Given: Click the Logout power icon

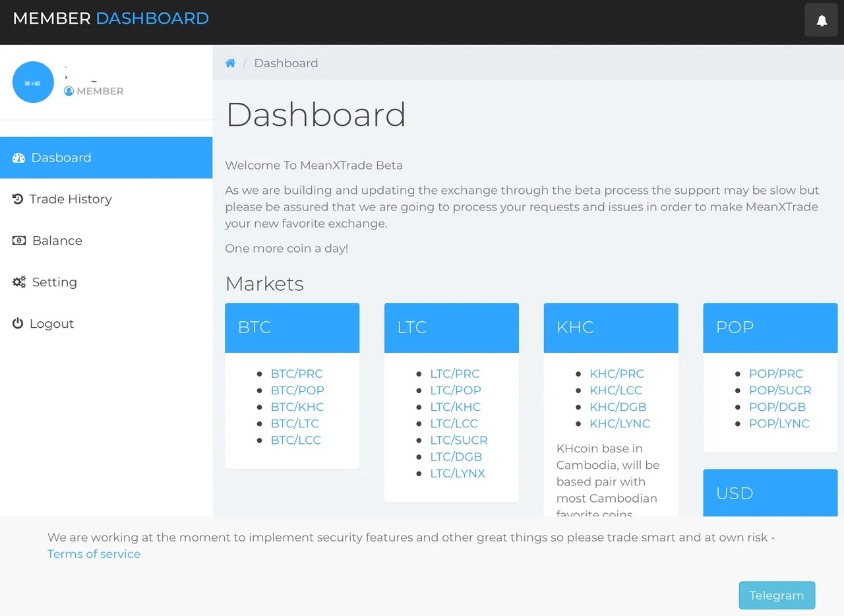Looking at the screenshot, I should pyautogui.click(x=18, y=324).
